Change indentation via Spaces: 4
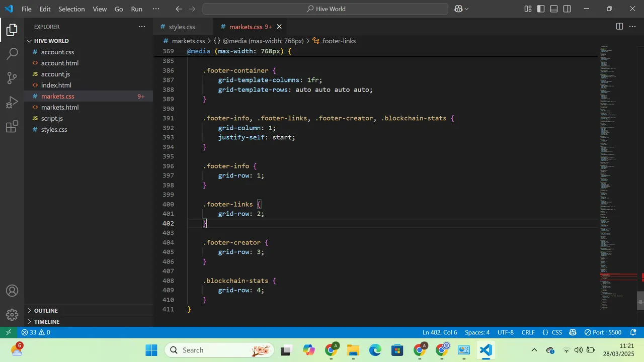 [x=477, y=332]
